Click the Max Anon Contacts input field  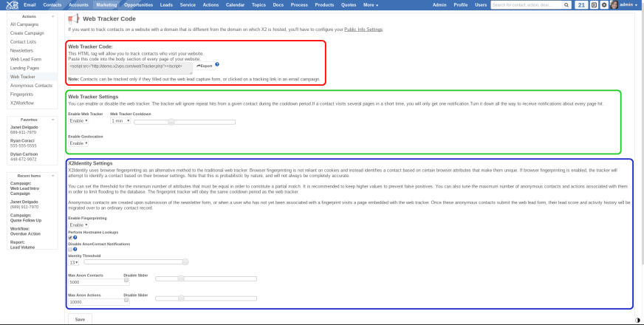tap(98, 282)
